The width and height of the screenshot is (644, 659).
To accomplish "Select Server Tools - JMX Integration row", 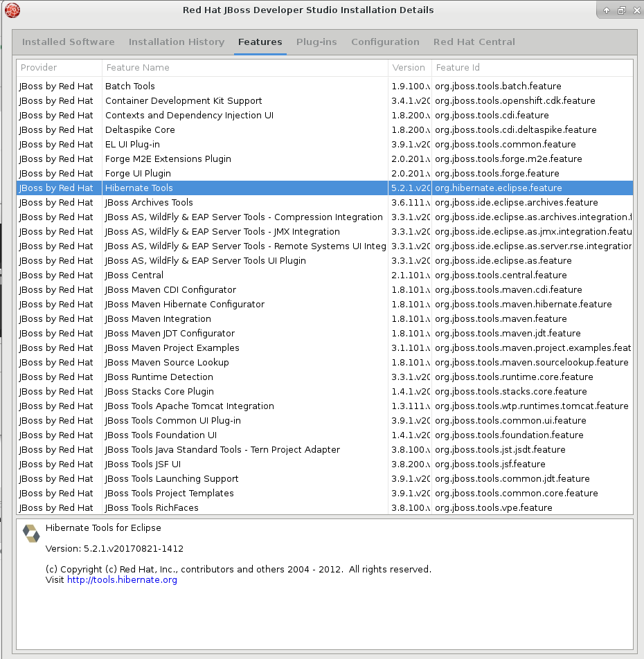I will tap(325, 232).
